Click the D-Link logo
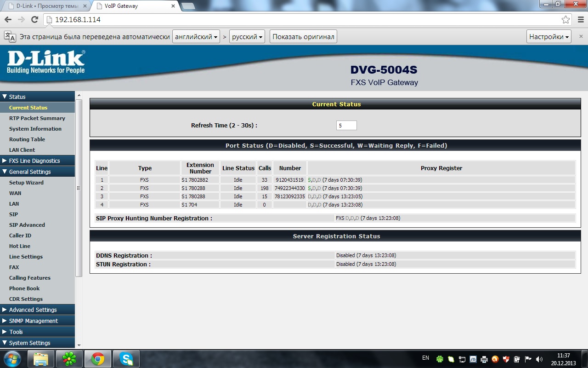The width and height of the screenshot is (588, 368). pos(46,62)
